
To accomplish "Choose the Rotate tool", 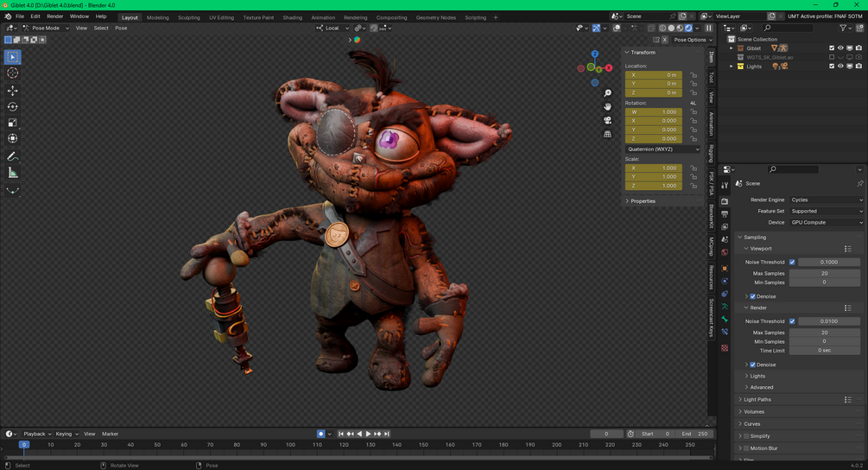I will point(13,107).
